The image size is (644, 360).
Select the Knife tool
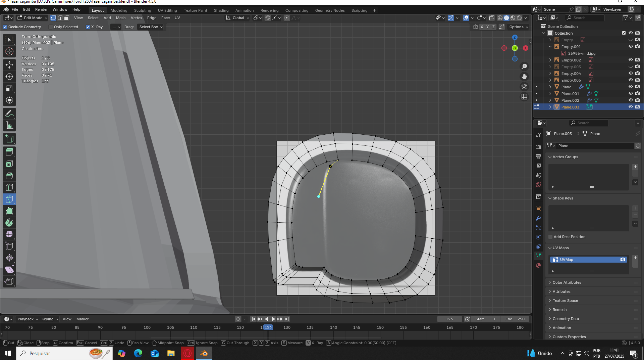[9, 199]
